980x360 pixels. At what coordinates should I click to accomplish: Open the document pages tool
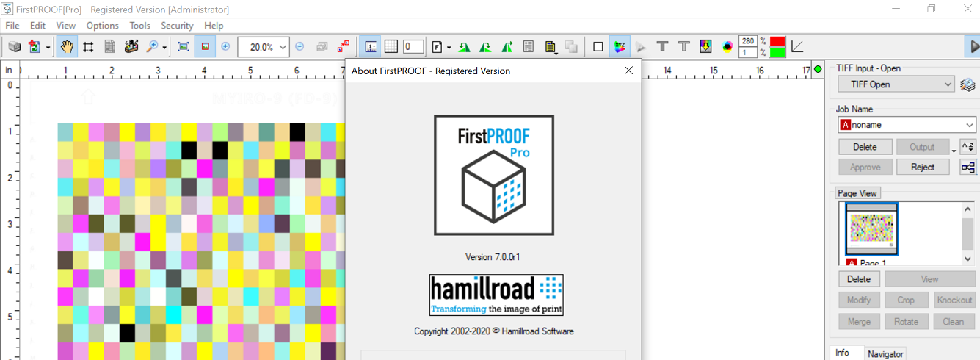(x=109, y=46)
